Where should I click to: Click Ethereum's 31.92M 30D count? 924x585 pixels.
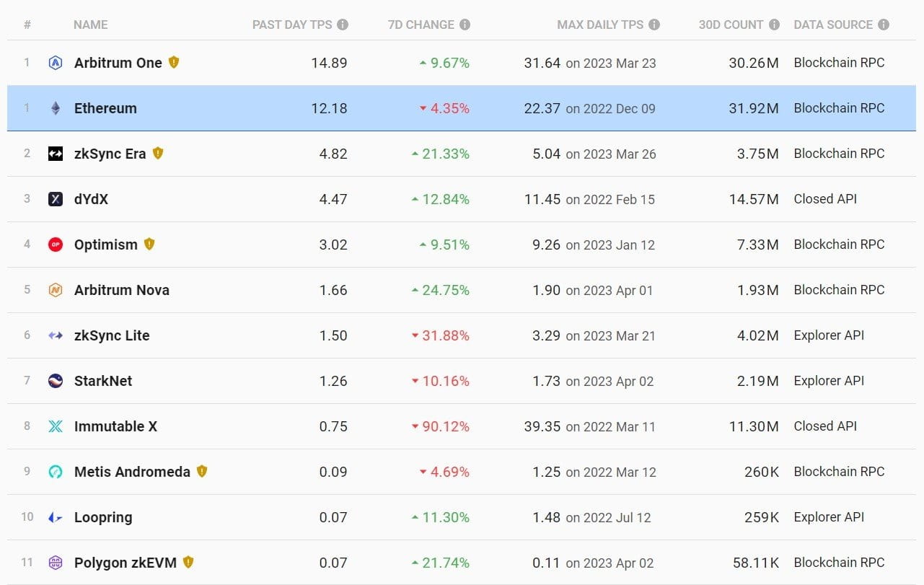[754, 108]
